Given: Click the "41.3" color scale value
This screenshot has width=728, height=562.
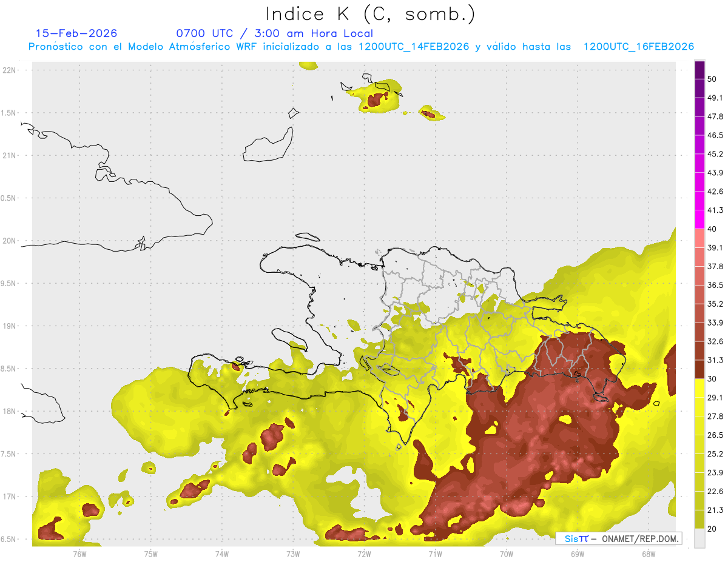Looking at the screenshot, I should pyautogui.click(x=715, y=211).
